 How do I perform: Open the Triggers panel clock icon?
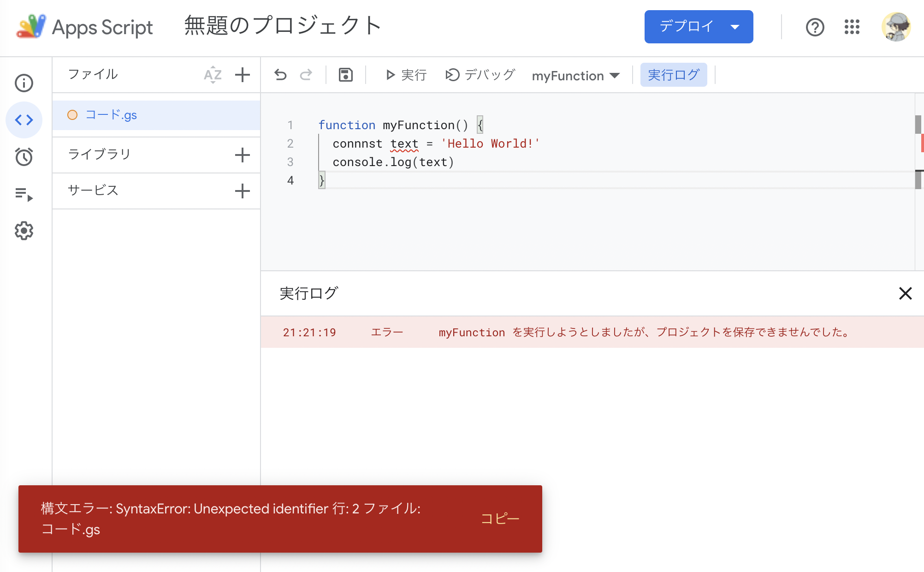point(24,157)
